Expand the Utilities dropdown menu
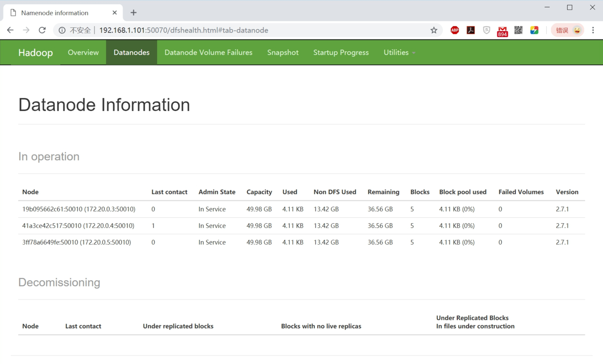 (399, 52)
